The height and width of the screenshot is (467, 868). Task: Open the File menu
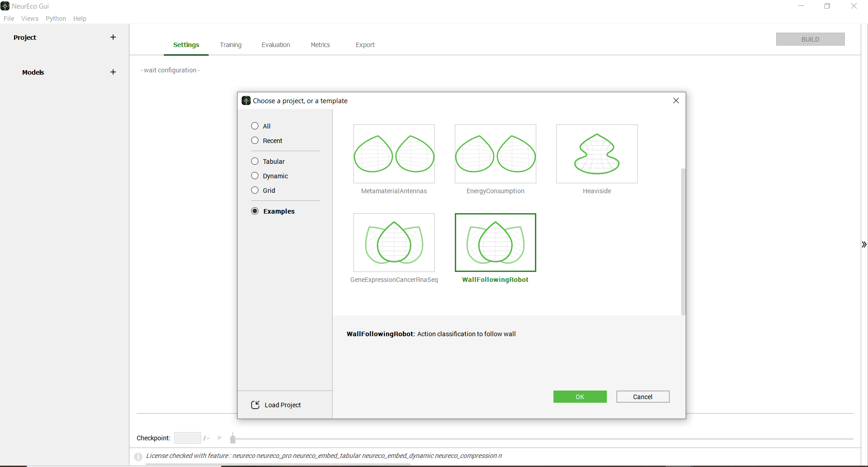(9, 19)
